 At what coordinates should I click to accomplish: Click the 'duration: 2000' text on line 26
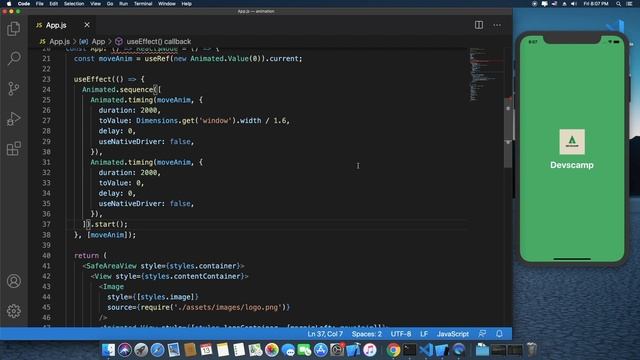[128, 110]
